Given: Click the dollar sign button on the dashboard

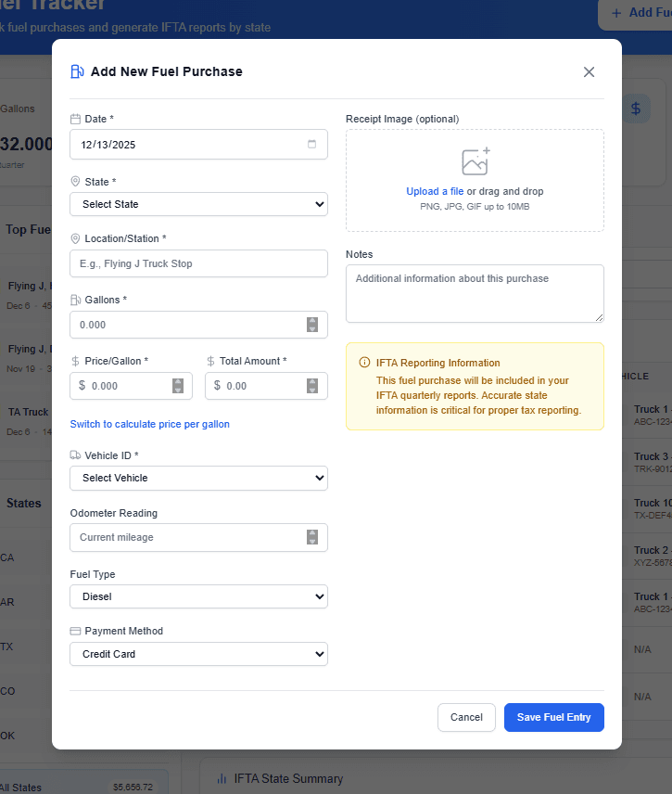Looking at the screenshot, I should pos(636,109).
